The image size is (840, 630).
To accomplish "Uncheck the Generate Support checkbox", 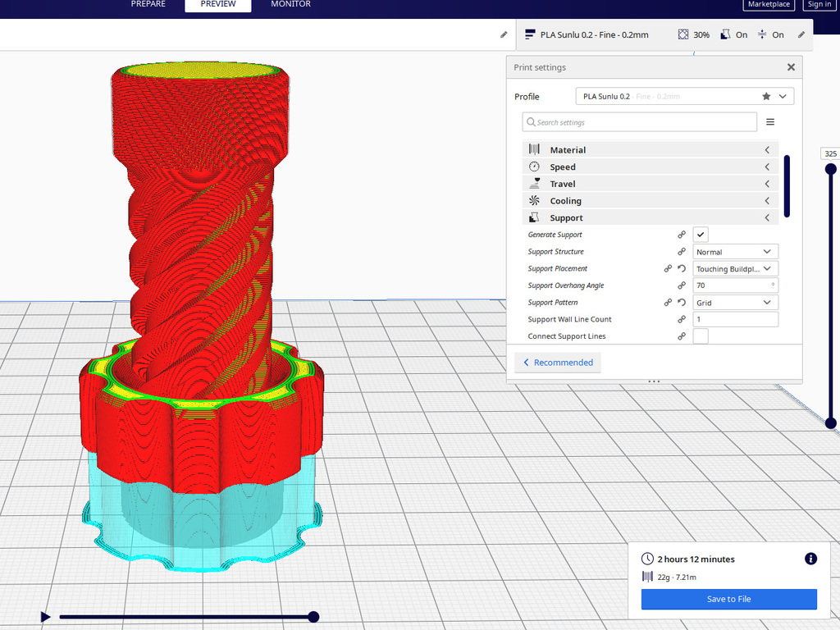I will pos(700,235).
